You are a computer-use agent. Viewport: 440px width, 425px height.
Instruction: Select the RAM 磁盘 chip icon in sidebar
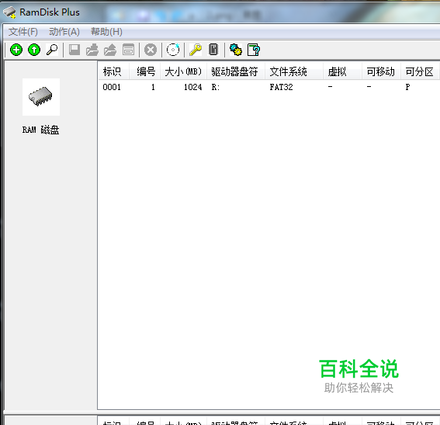point(41,97)
